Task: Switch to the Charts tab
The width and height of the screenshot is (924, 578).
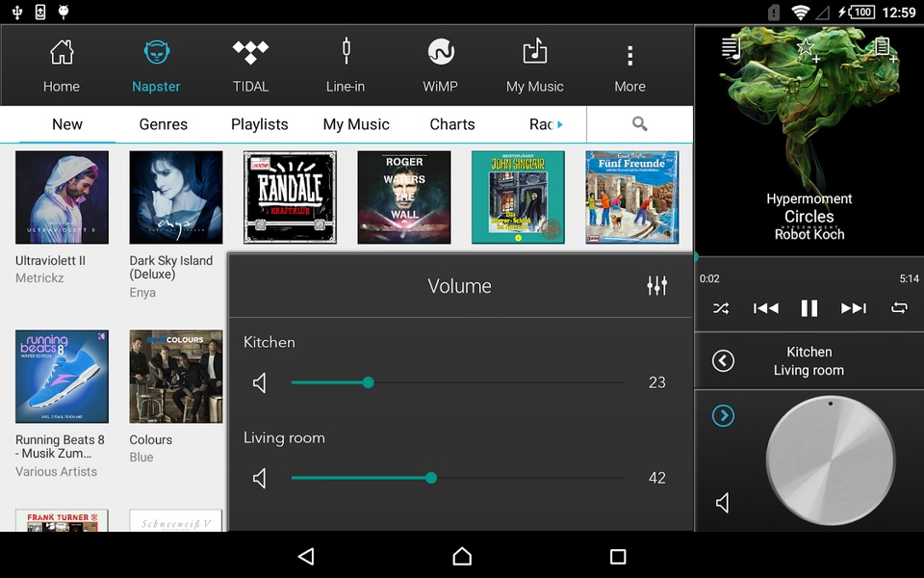Action: (452, 124)
